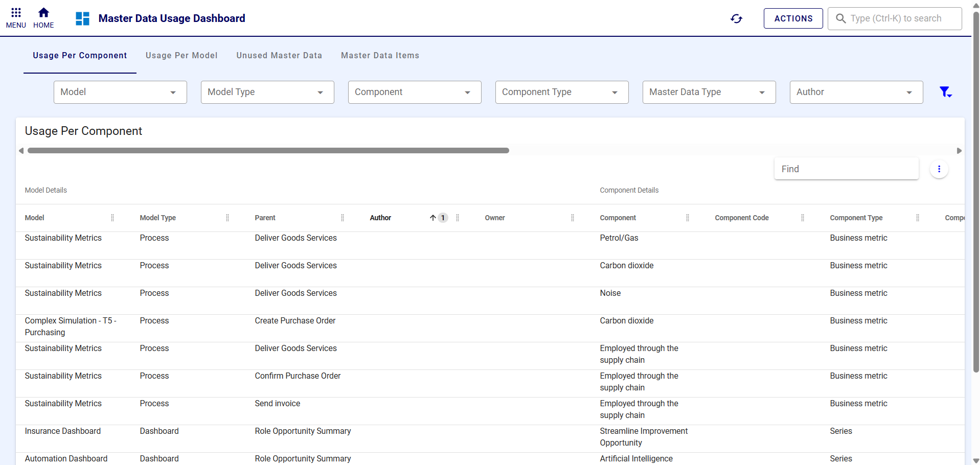The width and height of the screenshot is (980, 465).
Task: Go to HOME via house icon
Action: click(x=43, y=13)
